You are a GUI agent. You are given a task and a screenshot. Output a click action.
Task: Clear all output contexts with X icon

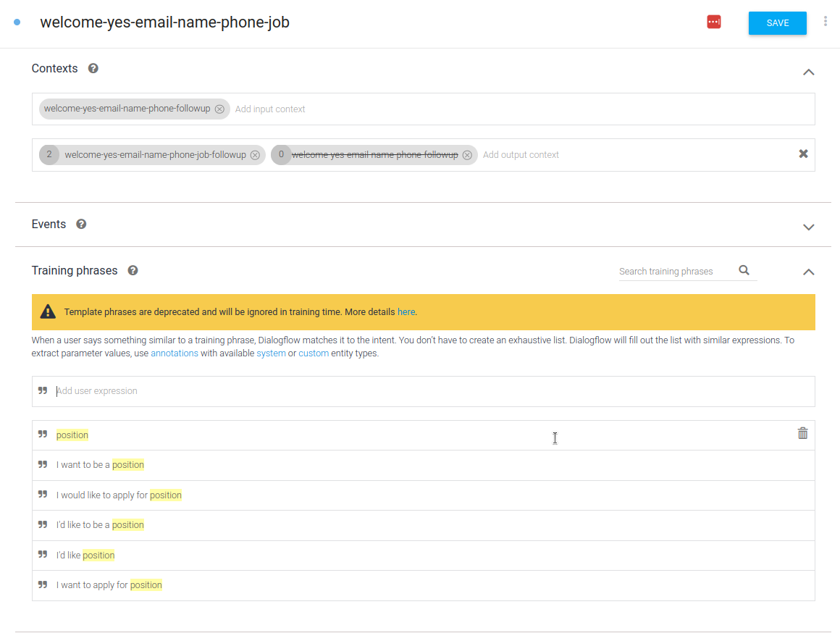(x=803, y=154)
